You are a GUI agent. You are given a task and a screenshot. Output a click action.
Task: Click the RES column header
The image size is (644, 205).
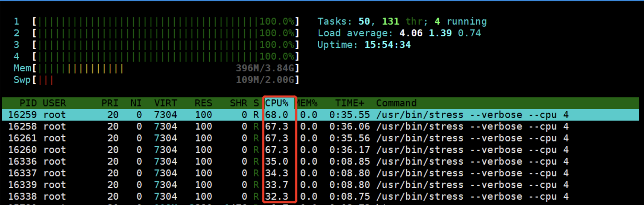[203, 103]
